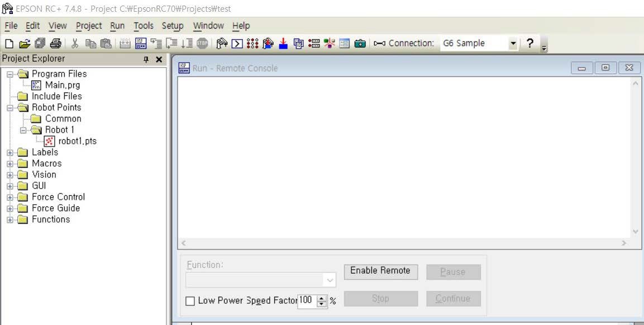Click the red down-arrow blue box icon
This screenshot has width=644, height=325.
click(283, 43)
